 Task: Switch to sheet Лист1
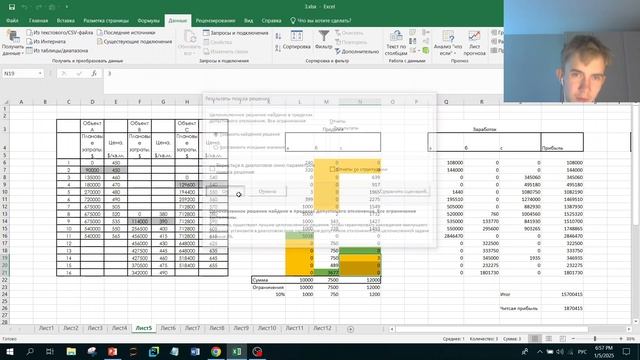click(x=46, y=328)
